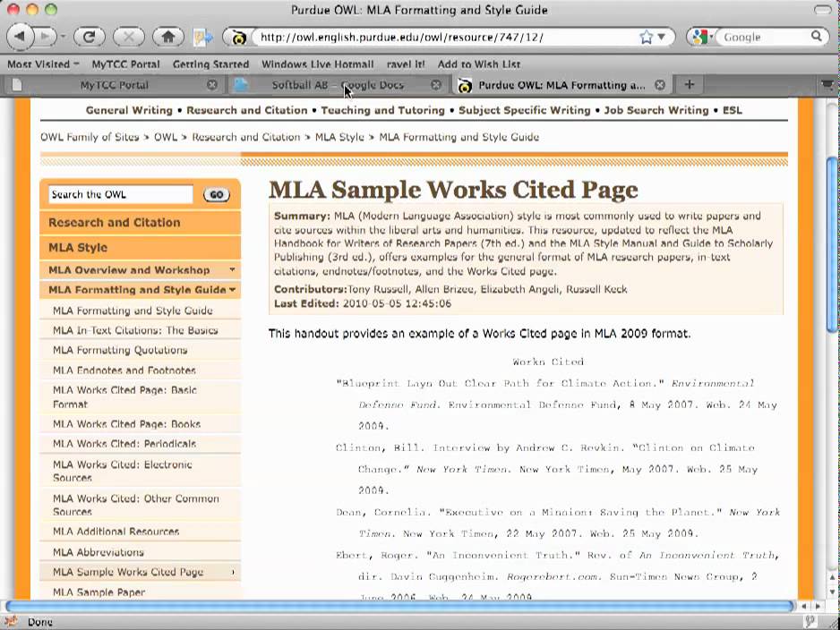Screen dimensions: 840x630
Task: Click the Search the OWL text field
Action: click(121, 194)
